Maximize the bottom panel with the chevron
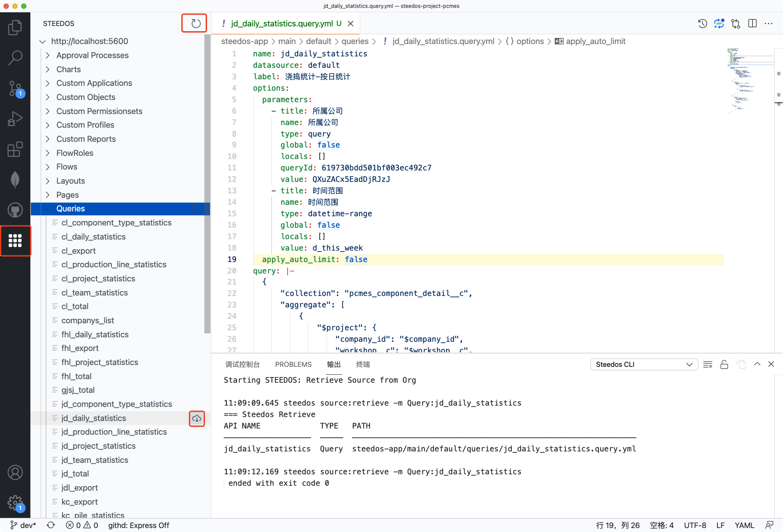This screenshot has height=532, width=783. pyautogui.click(x=757, y=364)
